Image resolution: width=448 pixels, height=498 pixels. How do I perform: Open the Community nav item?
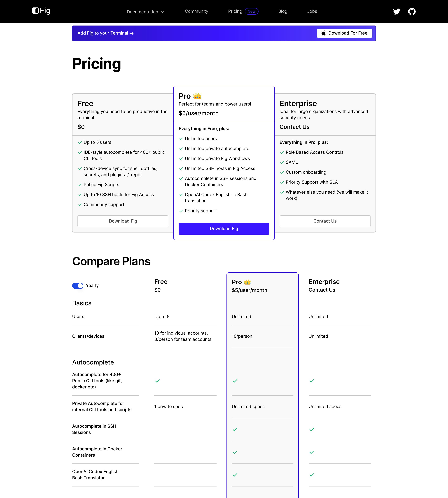click(x=196, y=11)
